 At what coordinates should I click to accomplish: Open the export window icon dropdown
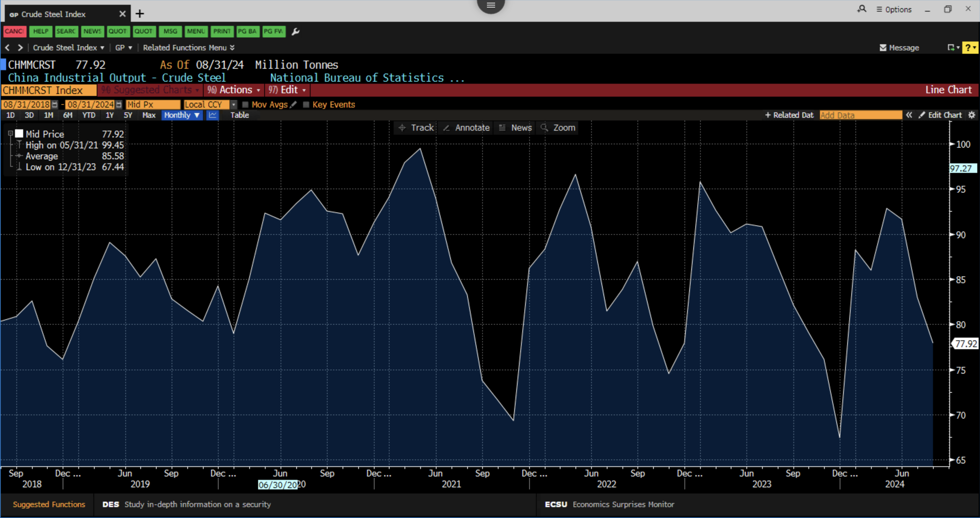click(x=953, y=48)
